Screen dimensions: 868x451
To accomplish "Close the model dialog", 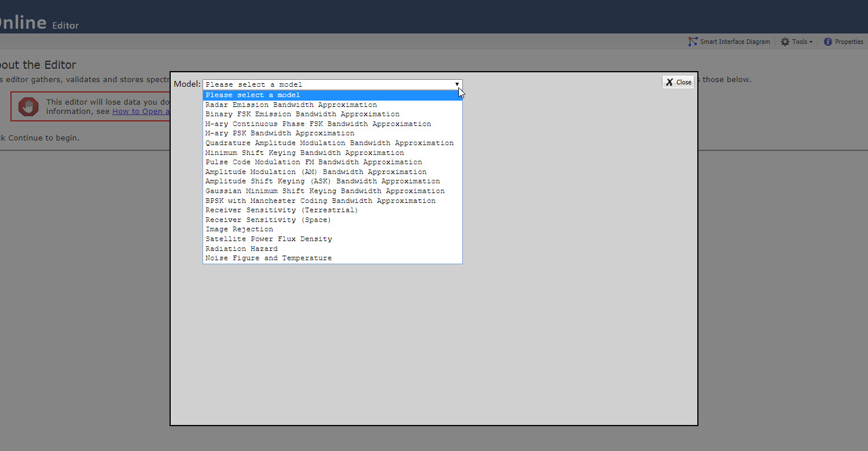I will click(678, 82).
